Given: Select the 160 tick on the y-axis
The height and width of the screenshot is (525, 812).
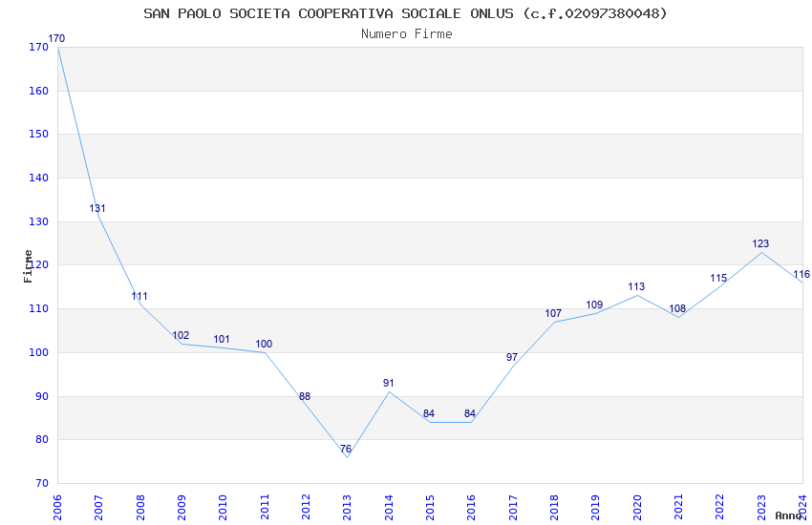Looking at the screenshot, I should coord(39,91).
